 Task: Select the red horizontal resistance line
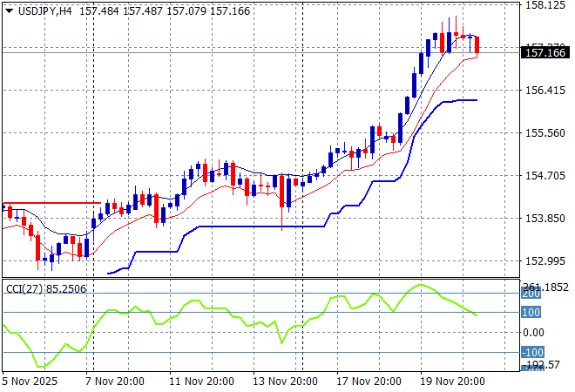pyautogui.click(x=51, y=203)
